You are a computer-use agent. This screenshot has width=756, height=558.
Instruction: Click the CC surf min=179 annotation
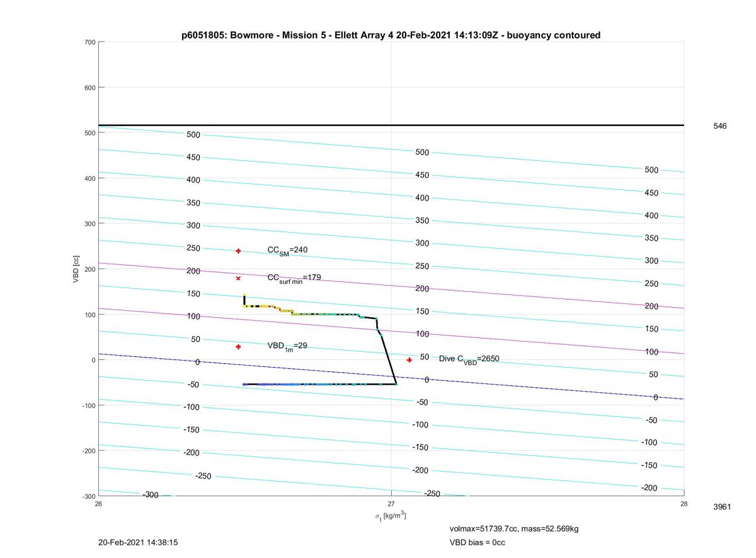point(294,278)
